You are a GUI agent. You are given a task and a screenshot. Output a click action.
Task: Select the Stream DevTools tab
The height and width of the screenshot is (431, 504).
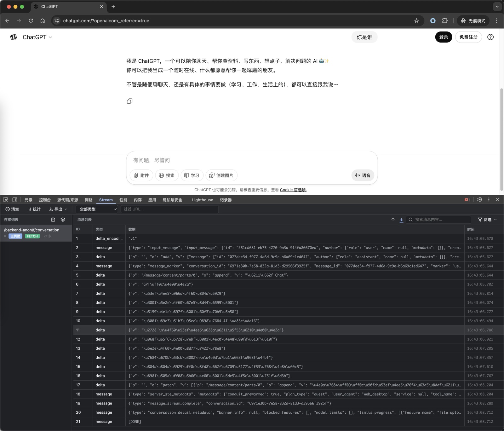pyautogui.click(x=106, y=200)
